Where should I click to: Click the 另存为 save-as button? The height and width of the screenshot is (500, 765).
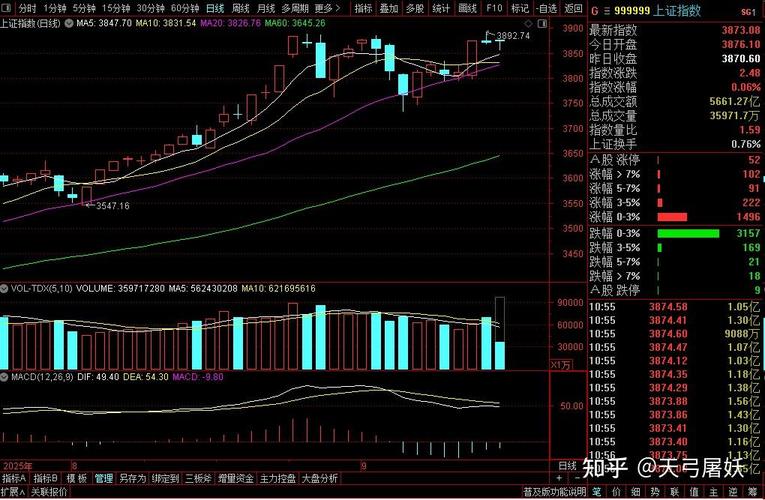tap(132, 479)
